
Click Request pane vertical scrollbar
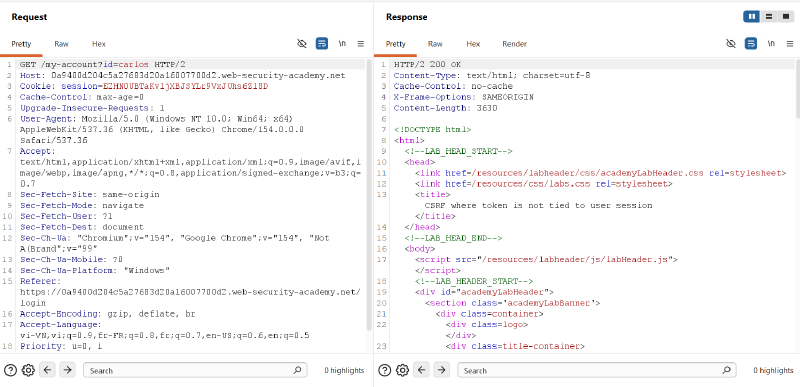click(x=369, y=194)
